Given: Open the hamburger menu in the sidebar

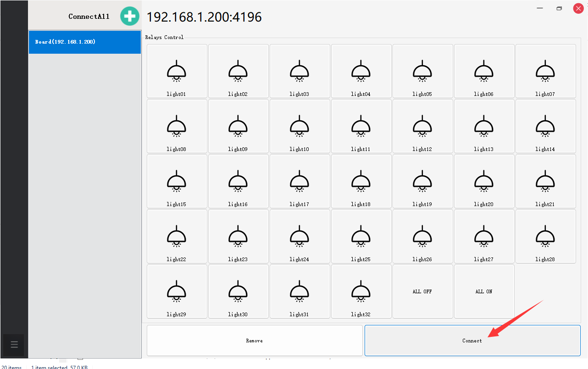Looking at the screenshot, I should (14, 345).
